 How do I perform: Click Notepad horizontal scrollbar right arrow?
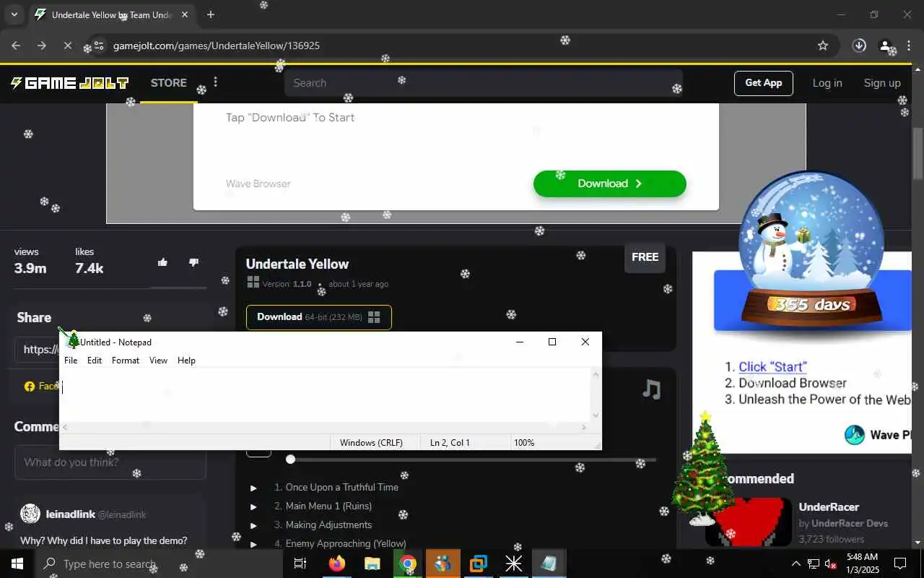(x=584, y=428)
